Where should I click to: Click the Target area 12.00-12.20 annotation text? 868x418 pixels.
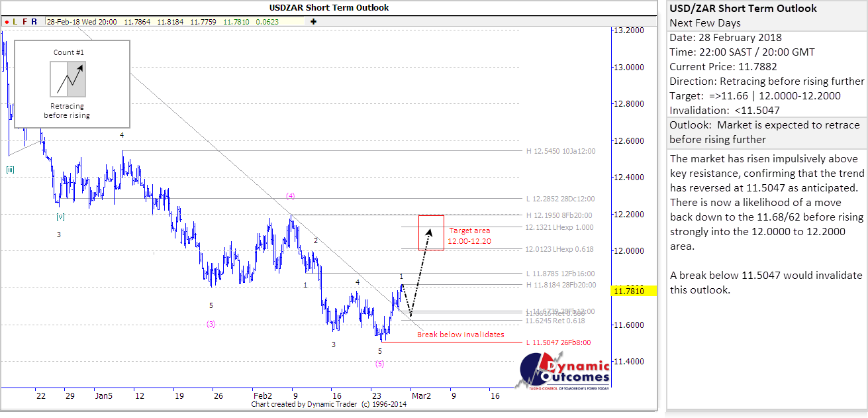469,236
